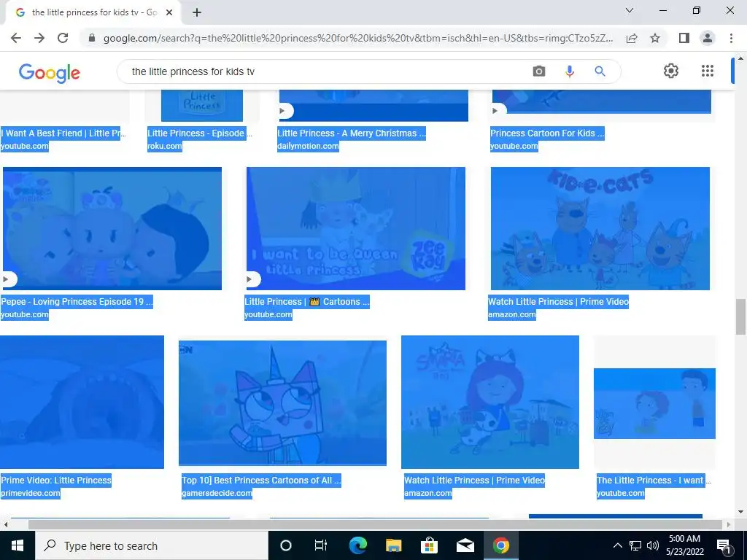747x560 pixels.
Task: Click primevideo.com source text
Action: click(31, 493)
